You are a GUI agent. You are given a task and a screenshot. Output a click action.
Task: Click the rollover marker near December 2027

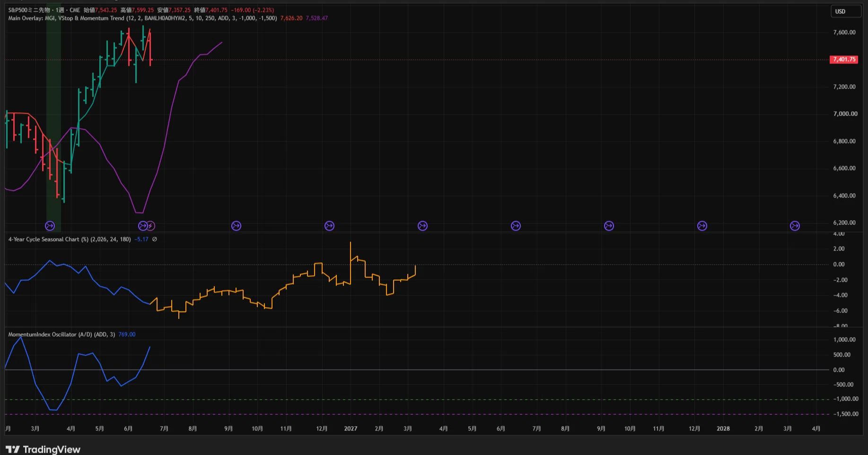coord(702,226)
